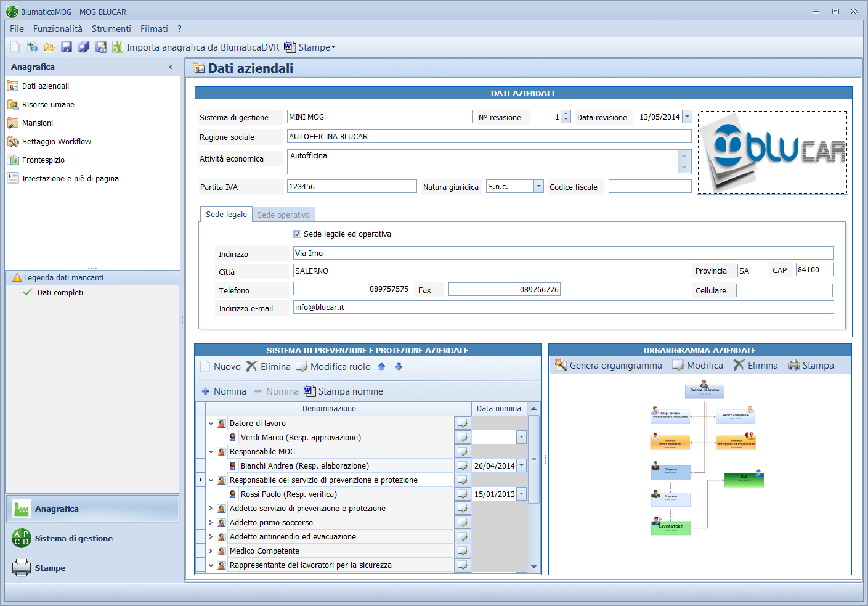The height and width of the screenshot is (606, 868).
Task: Click the roles table vertical scrollbar
Action: click(x=533, y=459)
